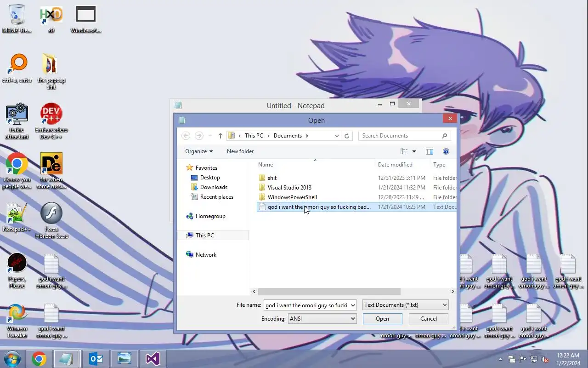Launch Papers, Please desktop shortcut

click(17, 270)
